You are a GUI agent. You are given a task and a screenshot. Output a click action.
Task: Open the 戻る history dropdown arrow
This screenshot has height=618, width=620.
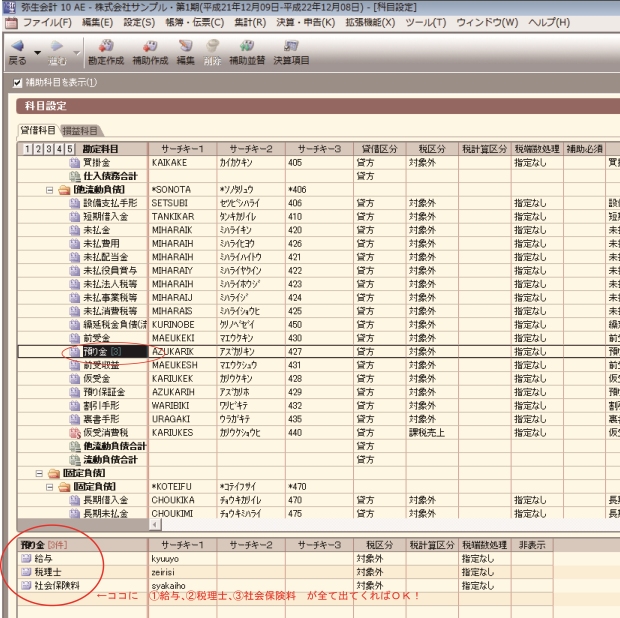[x=38, y=52]
